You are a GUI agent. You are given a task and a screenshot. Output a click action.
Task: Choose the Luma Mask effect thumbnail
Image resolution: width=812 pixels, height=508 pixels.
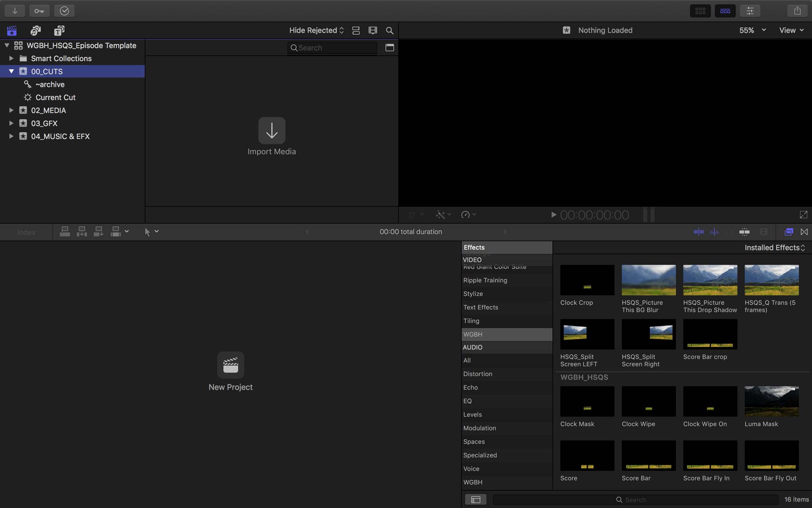pyautogui.click(x=771, y=401)
